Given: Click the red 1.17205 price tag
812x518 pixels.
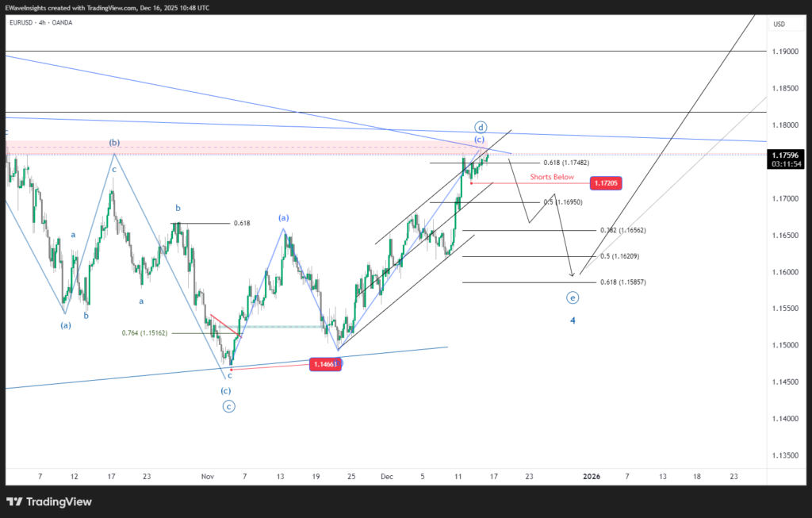Looking at the screenshot, I should pyautogui.click(x=606, y=182).
